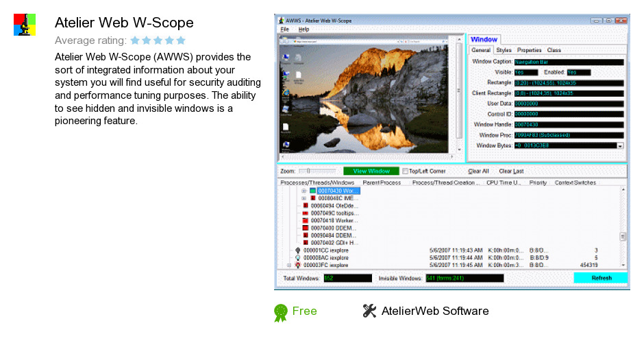
Task: Click the red icon of 00060494 OleDde row
Action: (x=306, y=206)
